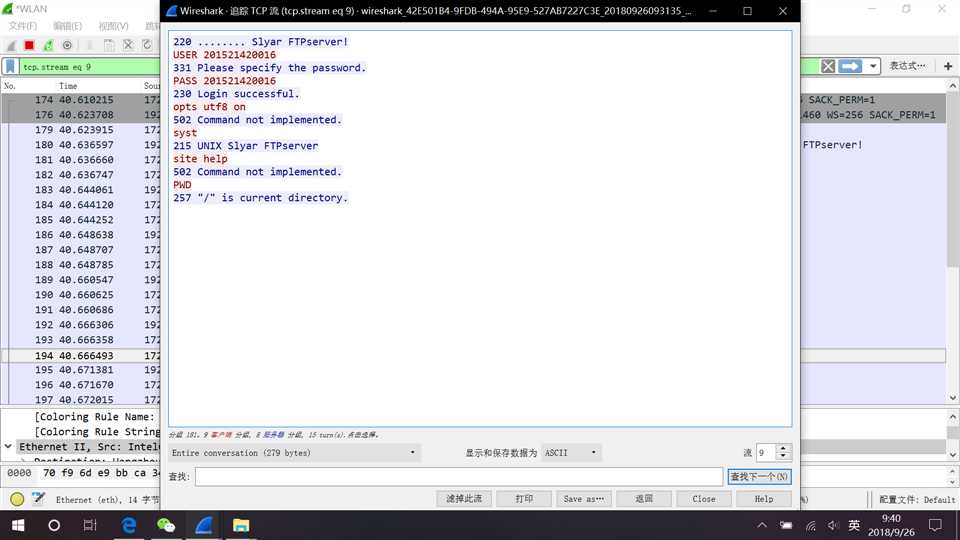This screenshot has width=960, height=540.
Task: Open capture file properties status bar icon
Action: [x=39, y=498]
